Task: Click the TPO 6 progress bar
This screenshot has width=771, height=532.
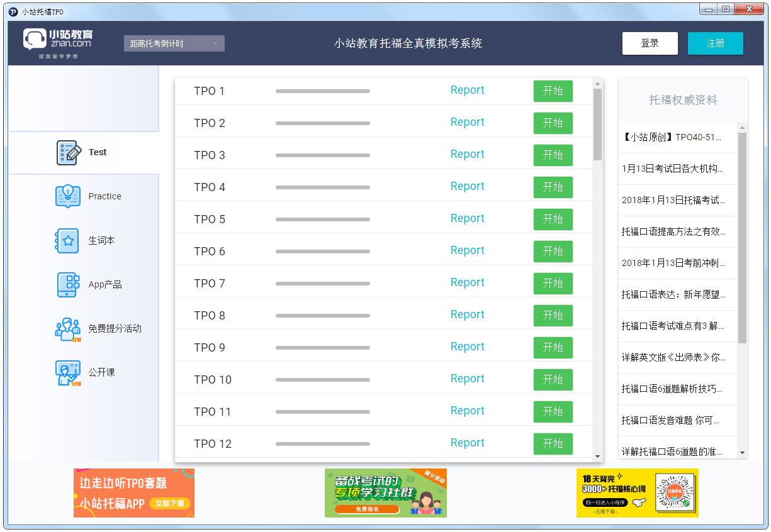Action: (x=323, y=252)
